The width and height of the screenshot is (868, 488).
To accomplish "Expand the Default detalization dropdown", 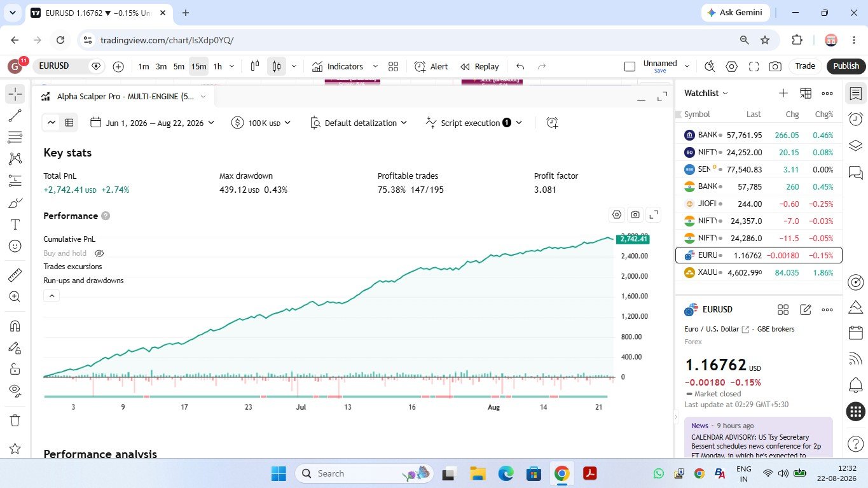I will pos(359,123).
